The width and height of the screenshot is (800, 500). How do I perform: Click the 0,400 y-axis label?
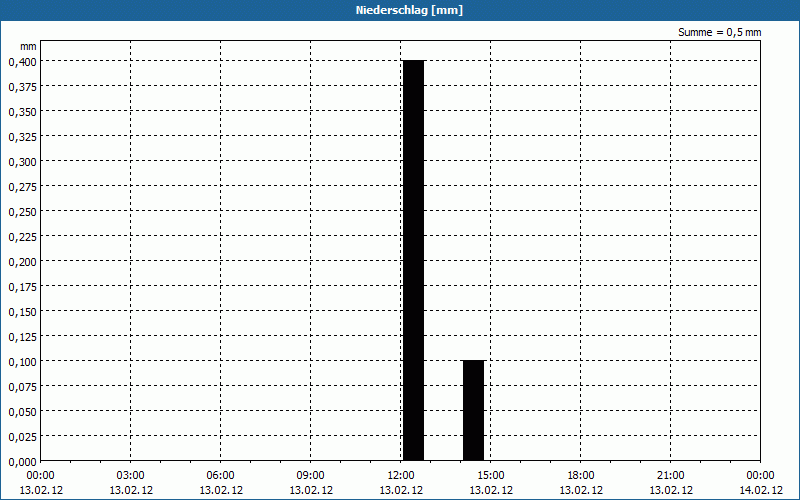click(x=22, y=61)
